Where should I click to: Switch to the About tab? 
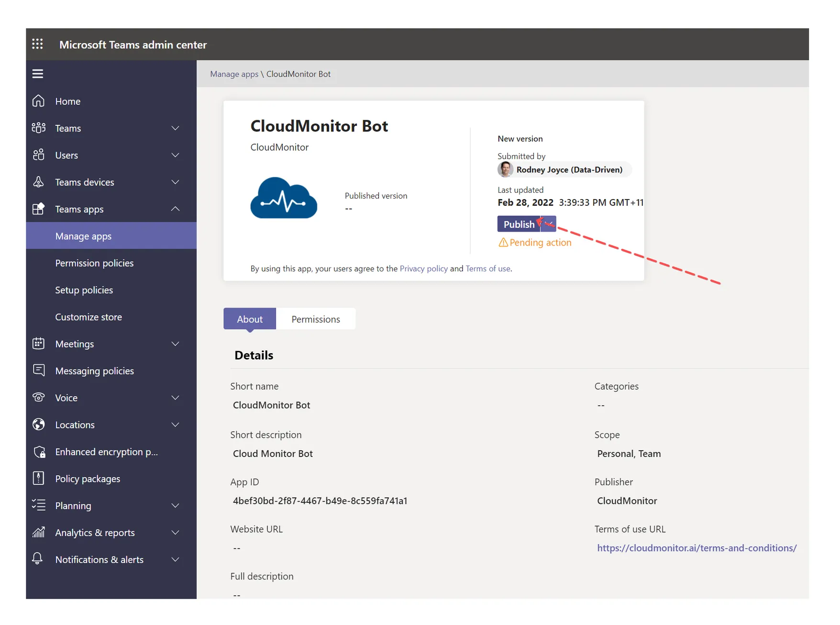[x=250, y=319]
